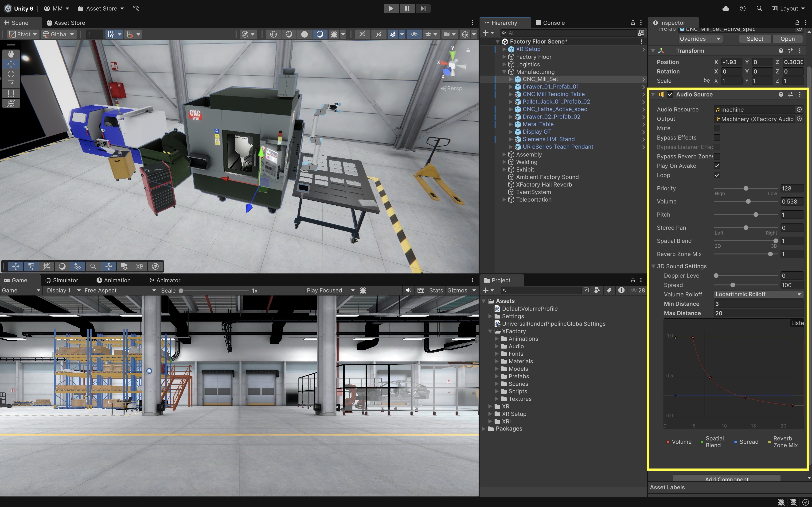
Task: Switch to the Console tab
Action: coord(550,23)
